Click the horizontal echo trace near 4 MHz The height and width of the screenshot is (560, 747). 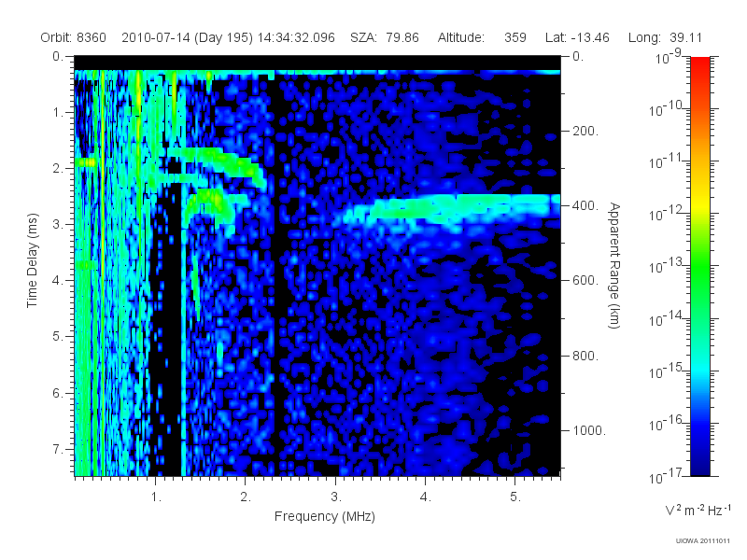[448, 208]
